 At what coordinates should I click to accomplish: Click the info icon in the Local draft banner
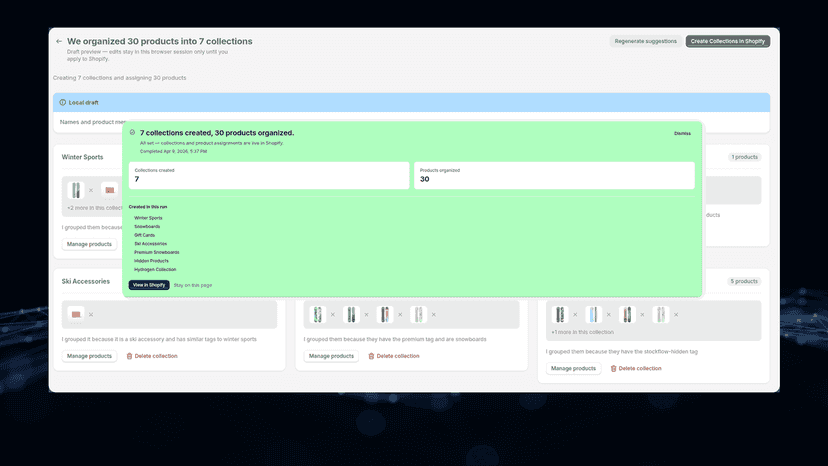[x=63, y=102]
